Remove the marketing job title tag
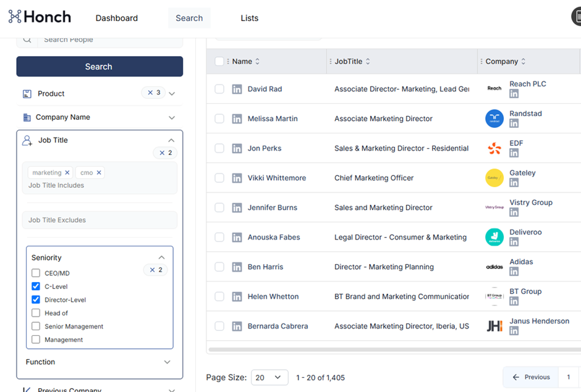The width and height of the screenshot is (581, 392). click(x=67, y=172)
